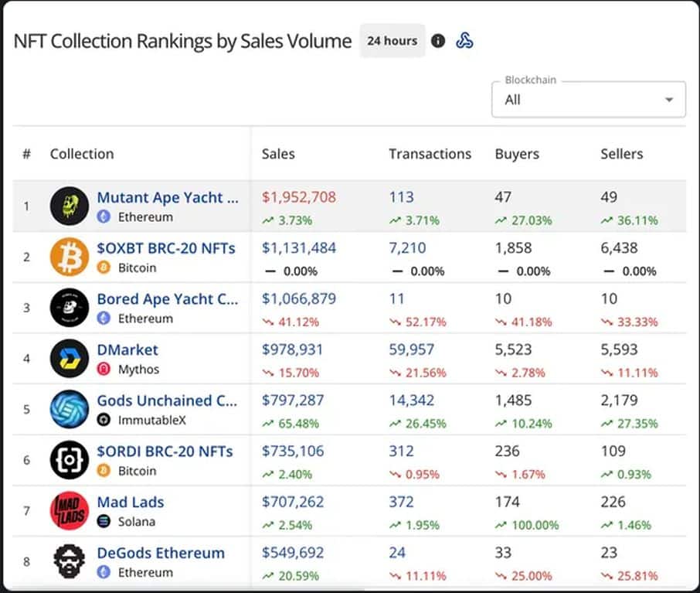Click the 52.17% transactions change
Screen dimensions: 700x593
point(418,322)
